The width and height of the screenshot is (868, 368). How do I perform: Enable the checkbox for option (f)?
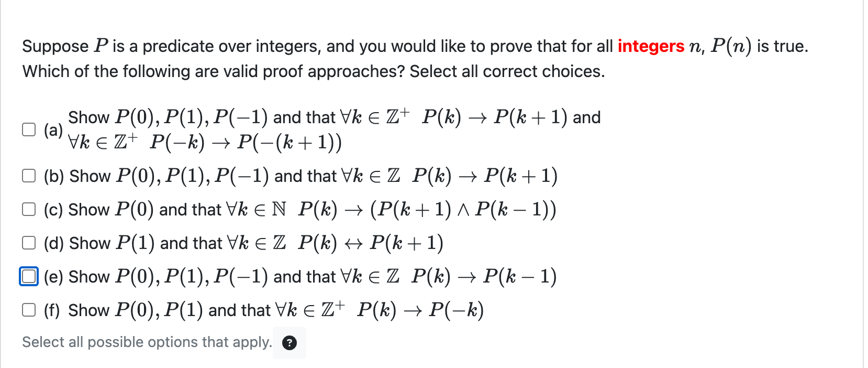pos(29,310)
